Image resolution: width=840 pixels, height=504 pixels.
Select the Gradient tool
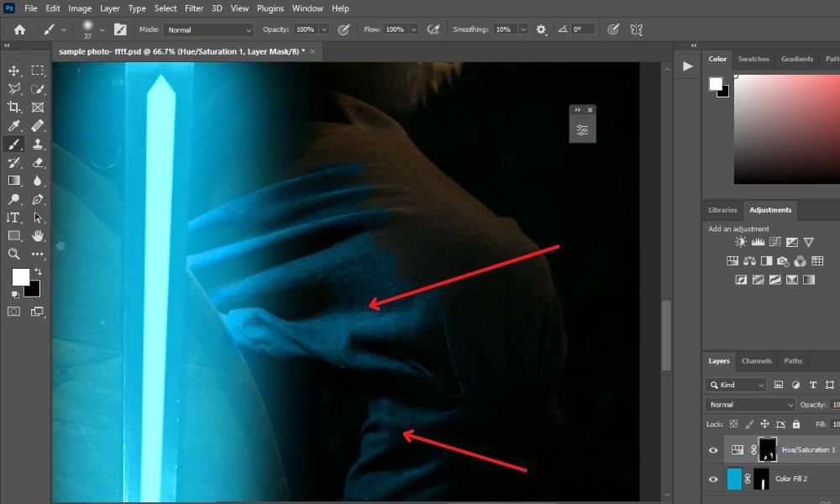pos(14,181)
